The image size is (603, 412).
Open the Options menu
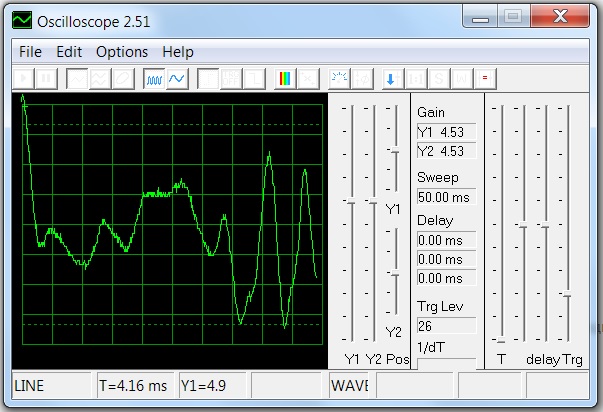tap(122, 52)
